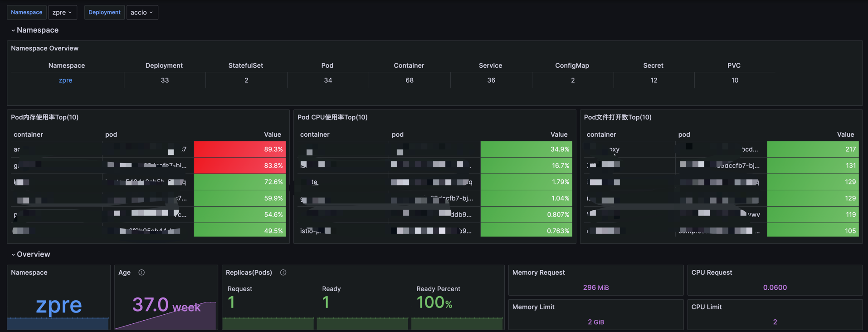Sort memory table by its Value column
The width and height of the screenshot is (868, 332).
coord(273,134)
